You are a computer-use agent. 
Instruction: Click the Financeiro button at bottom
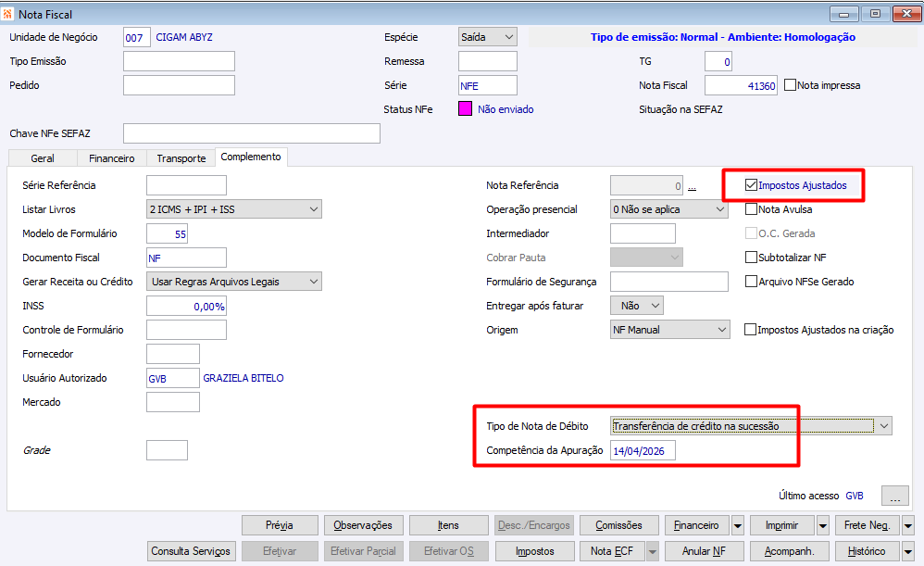tap(697, 524)
